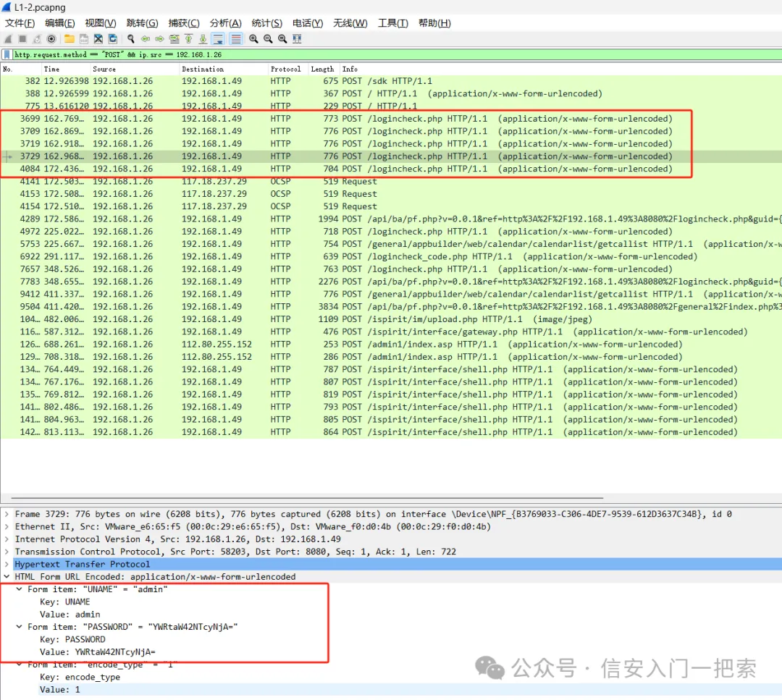
Task: Open a capture file via folder icon
Action: pos(70,39)
